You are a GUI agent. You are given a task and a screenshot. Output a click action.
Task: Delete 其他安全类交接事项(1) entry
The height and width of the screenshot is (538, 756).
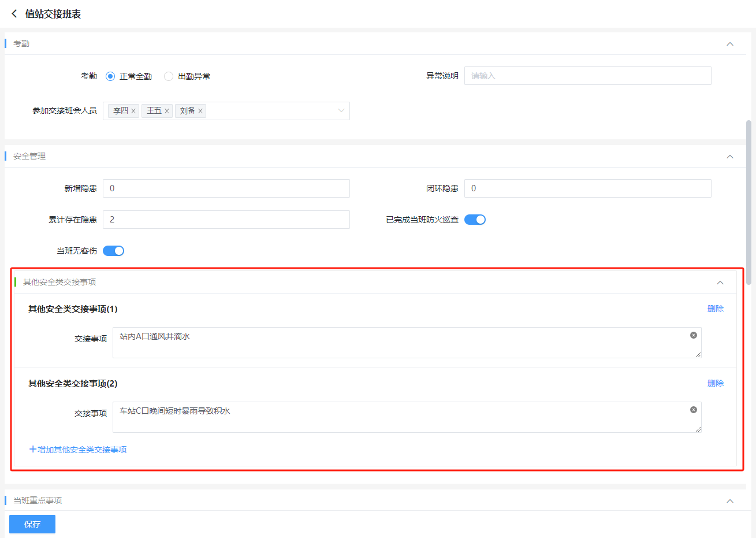pyautogui.click(x=715, y=309)
